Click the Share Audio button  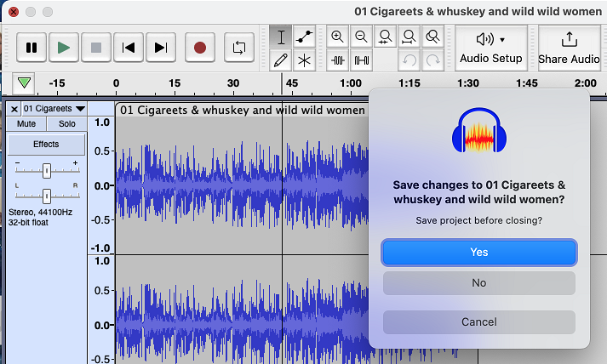(569, 48)
